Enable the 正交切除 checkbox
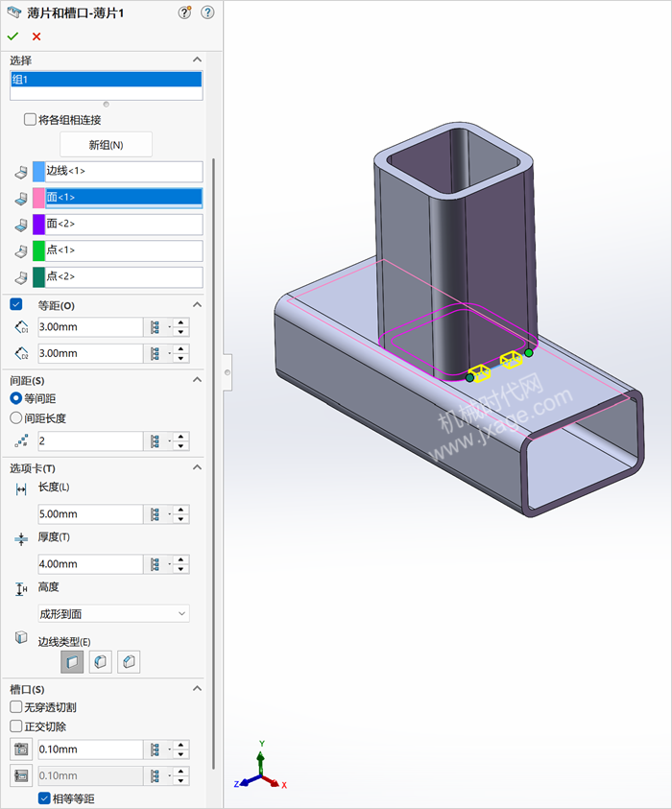The width and height of the screenshot is (672, 809). point(16,726)
